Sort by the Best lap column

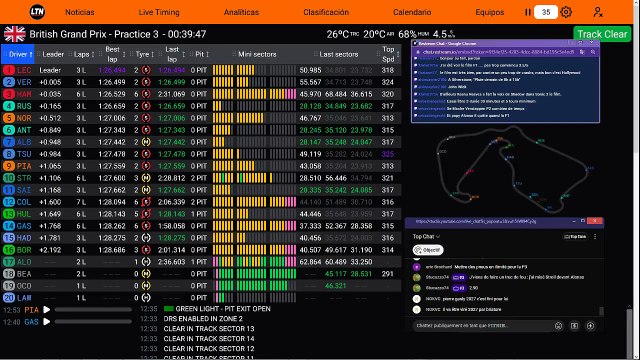112,54
